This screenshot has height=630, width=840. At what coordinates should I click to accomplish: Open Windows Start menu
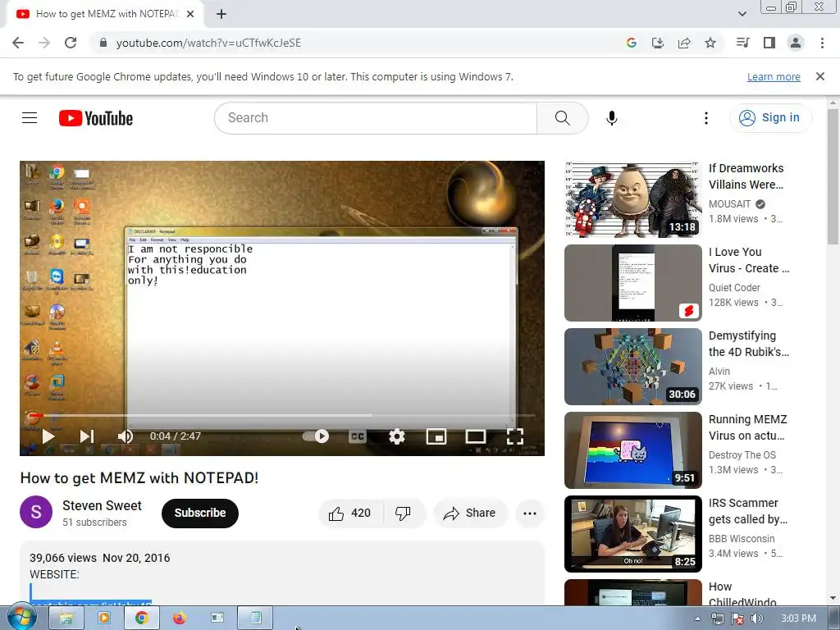[22, 618]
